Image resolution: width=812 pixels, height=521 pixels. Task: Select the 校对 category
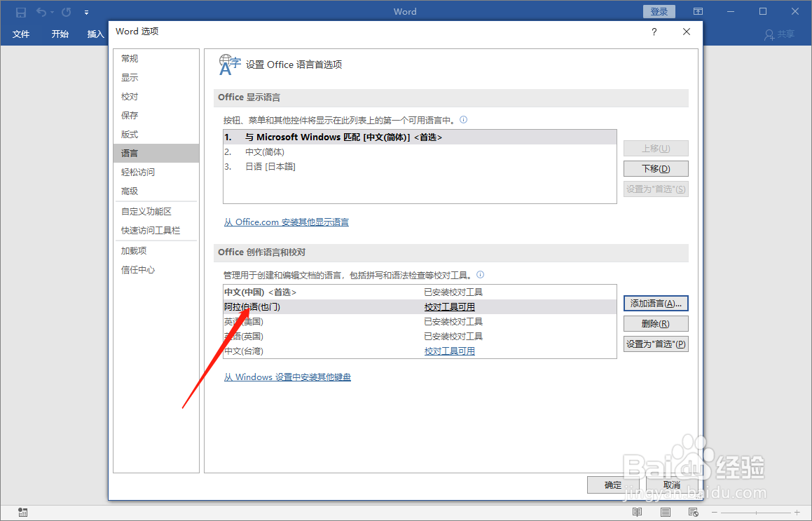pyautogui.click(x=156, y=97)
